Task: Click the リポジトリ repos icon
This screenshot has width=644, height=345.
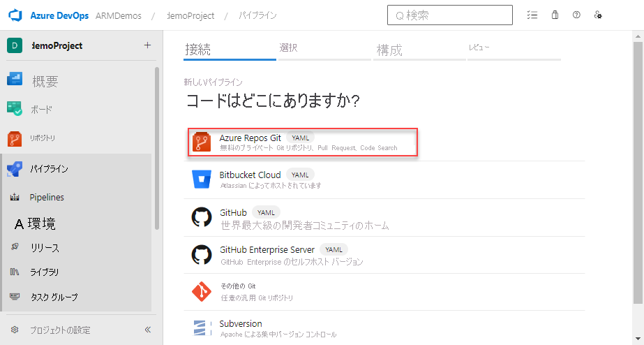Action: pos(15,139)
